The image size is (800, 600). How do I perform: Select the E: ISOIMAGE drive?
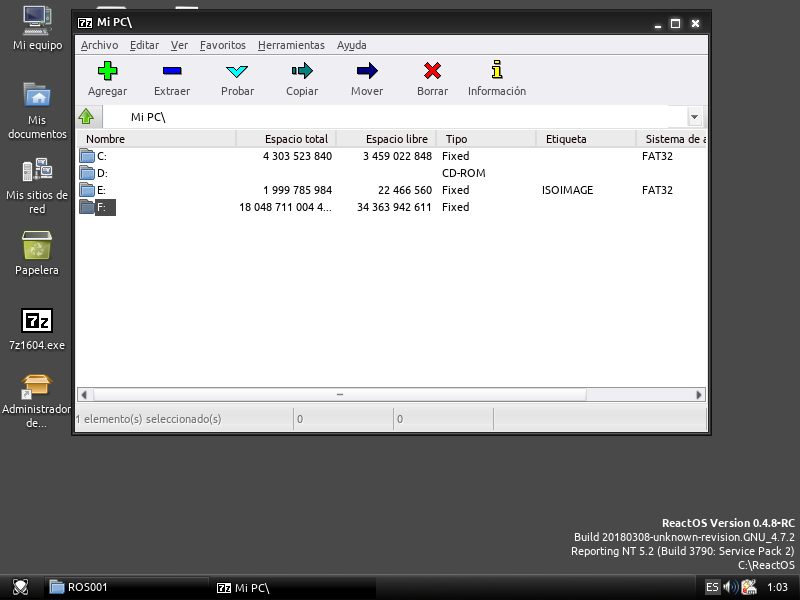pyautogui.click(x=101, y=190)
